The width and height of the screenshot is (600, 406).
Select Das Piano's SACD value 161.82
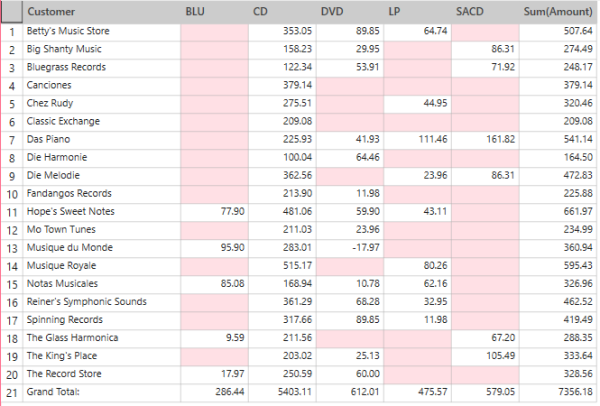click(x=485, y=139)
